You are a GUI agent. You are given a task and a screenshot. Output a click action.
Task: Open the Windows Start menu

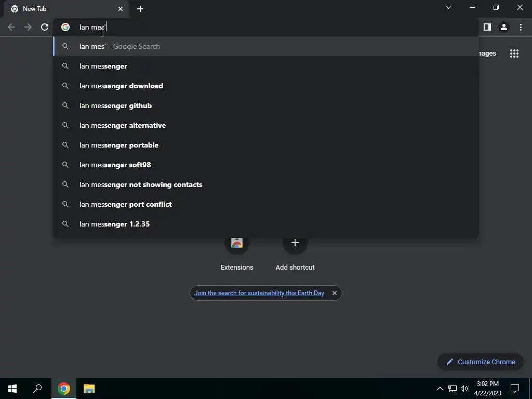pyautogui.click(x=12, y=389)
